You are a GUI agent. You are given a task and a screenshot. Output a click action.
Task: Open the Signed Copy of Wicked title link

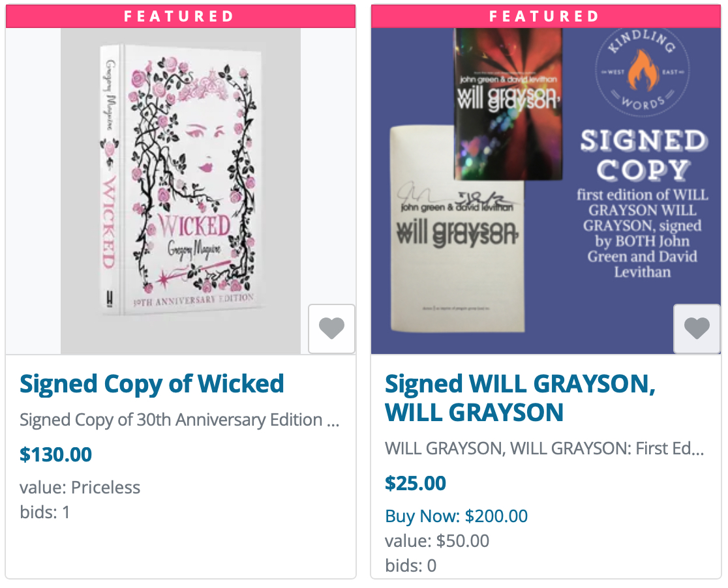pyautogui.click(x=152, y=384)
